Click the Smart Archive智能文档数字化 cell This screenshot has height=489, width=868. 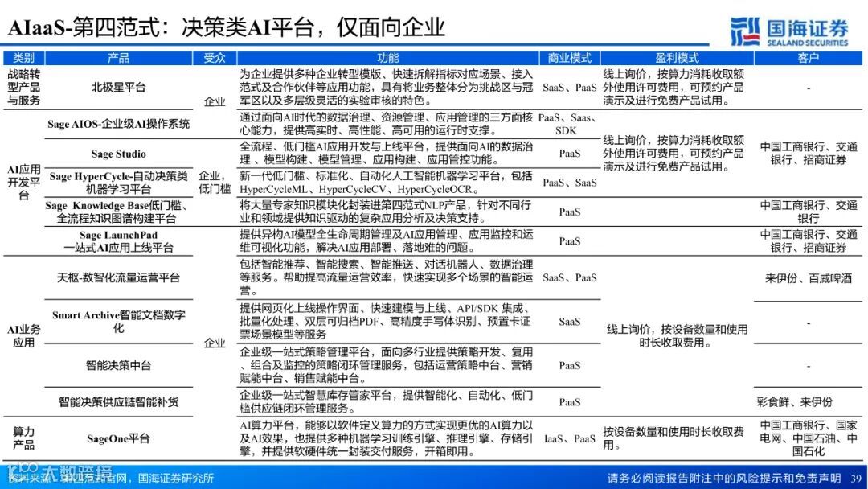pyautogui.click(x=118, y=322)
